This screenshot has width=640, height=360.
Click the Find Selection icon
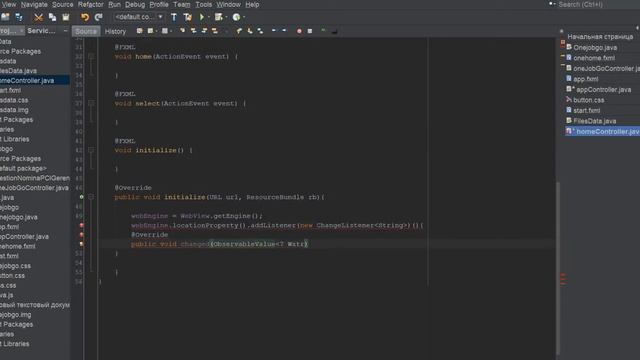click(182, 31)
